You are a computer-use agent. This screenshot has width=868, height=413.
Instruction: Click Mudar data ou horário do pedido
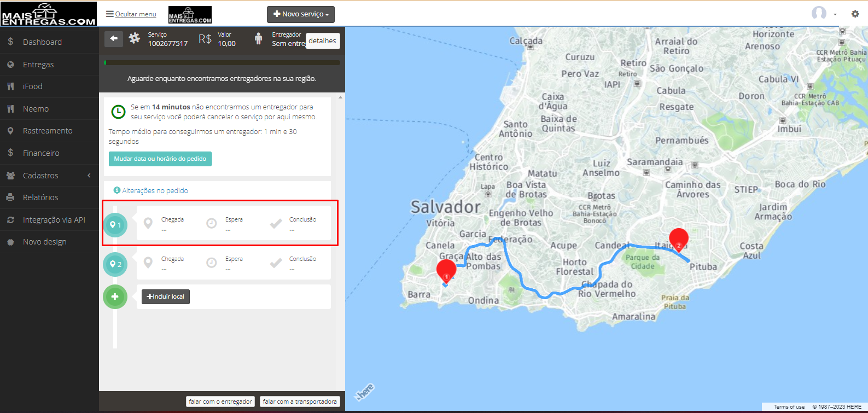pos(160,159)
